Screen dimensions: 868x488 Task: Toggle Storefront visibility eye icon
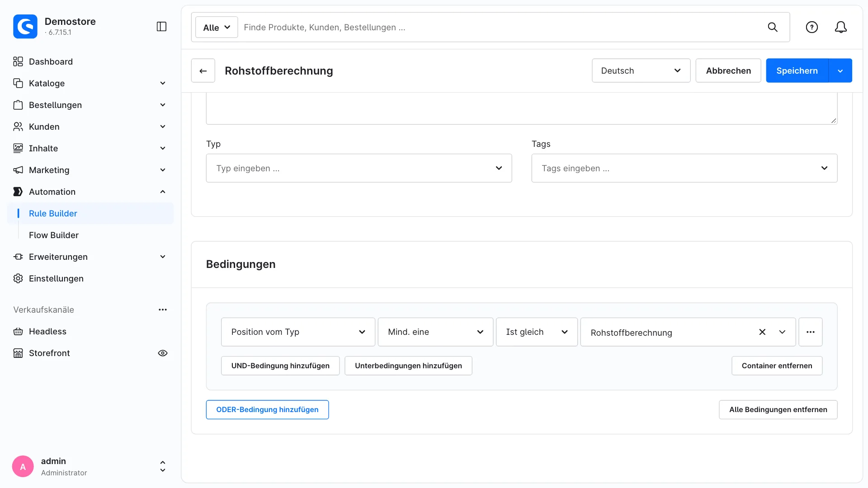(163, 353)
